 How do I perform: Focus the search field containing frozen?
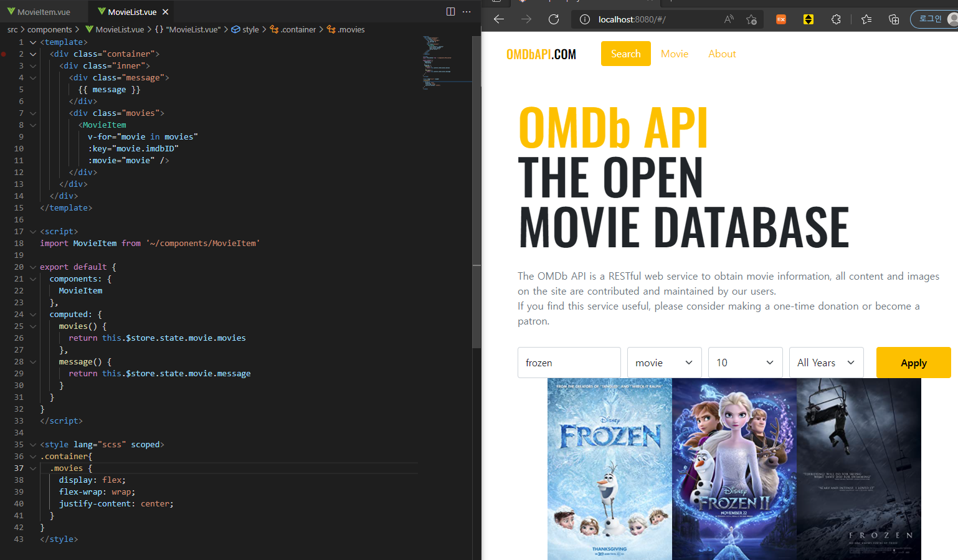point(569,363)
